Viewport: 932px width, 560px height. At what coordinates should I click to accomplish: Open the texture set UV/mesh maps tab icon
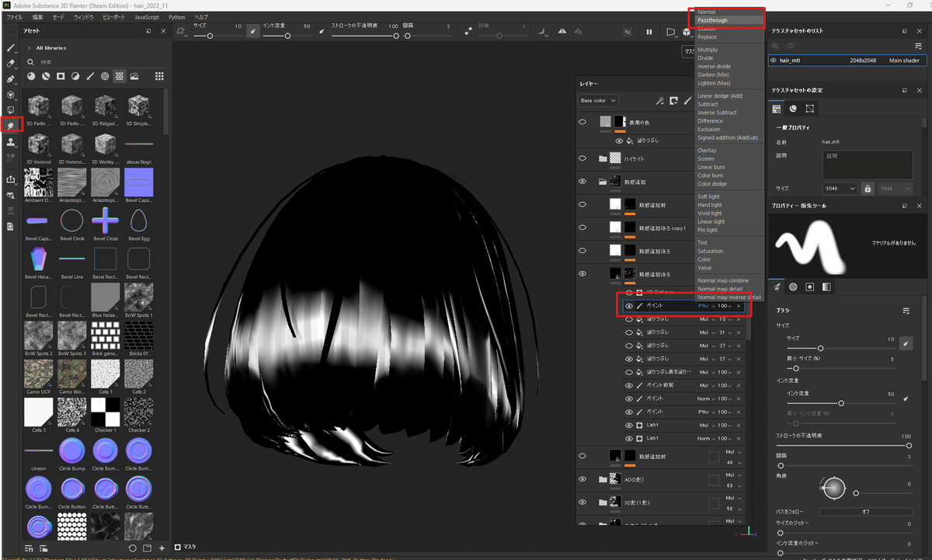[x=809, y=109]
